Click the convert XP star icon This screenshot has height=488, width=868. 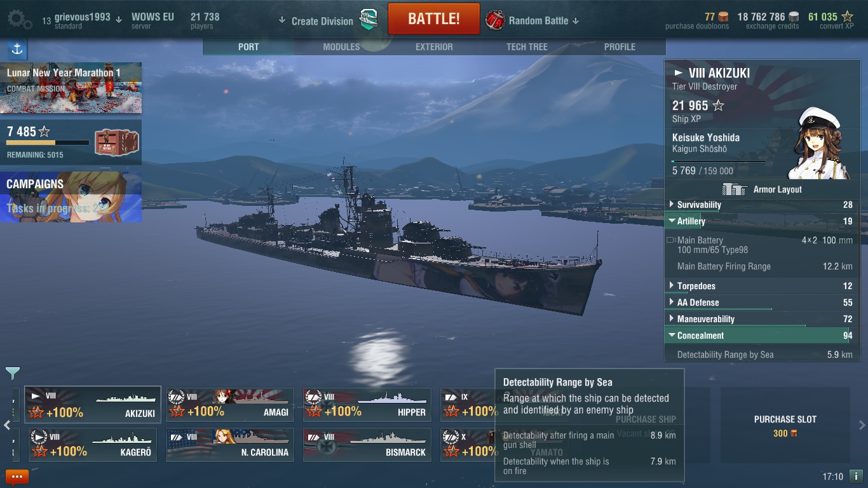[x=847, y=17]
